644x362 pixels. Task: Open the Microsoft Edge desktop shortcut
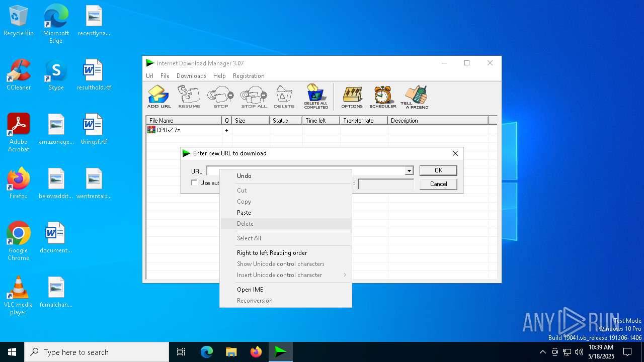[56, 24]
